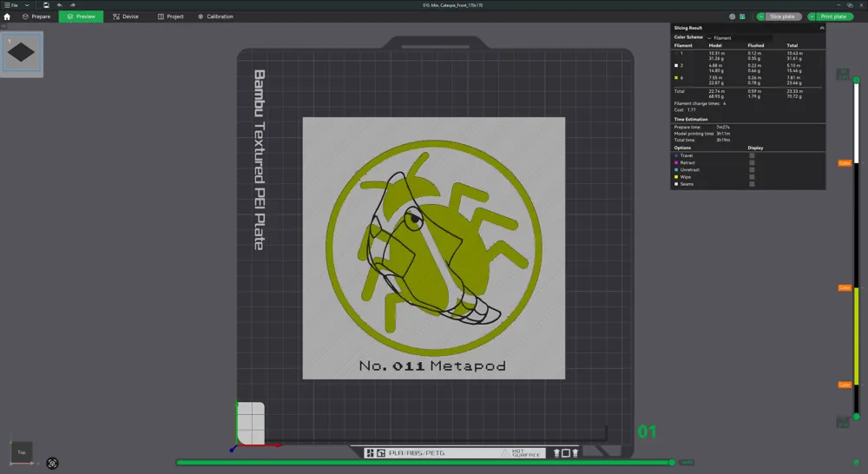Click the round gray icon near Slice plate
The image size is (868, 474).
click(x=733, y=16)
